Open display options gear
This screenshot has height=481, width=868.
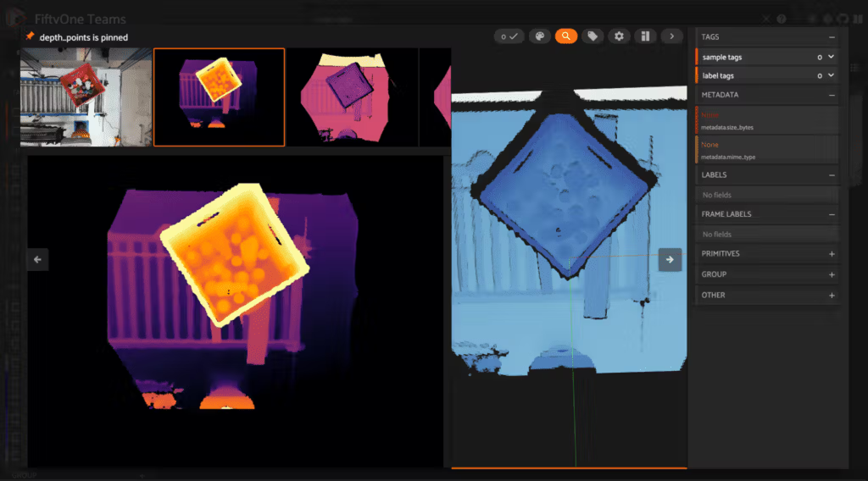(x=619, y=36)
